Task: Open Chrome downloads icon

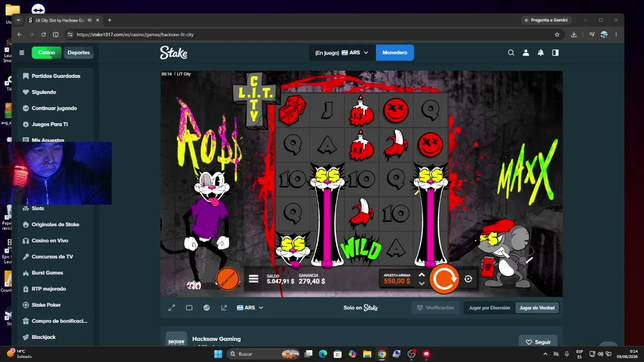Action: click(x=574, y=35)
